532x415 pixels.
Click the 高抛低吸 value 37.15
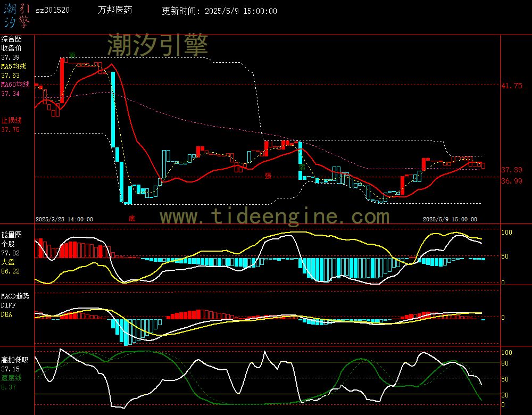point(10,369)
